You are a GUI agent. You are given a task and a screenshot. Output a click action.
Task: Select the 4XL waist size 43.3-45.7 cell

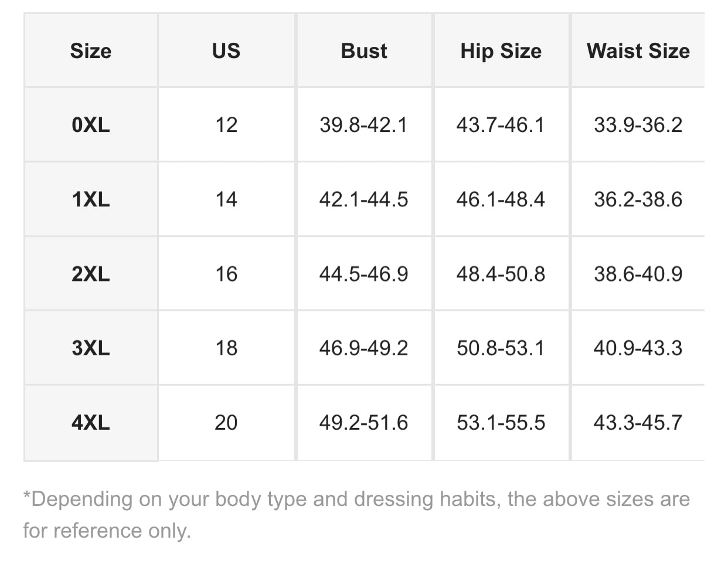638,423
